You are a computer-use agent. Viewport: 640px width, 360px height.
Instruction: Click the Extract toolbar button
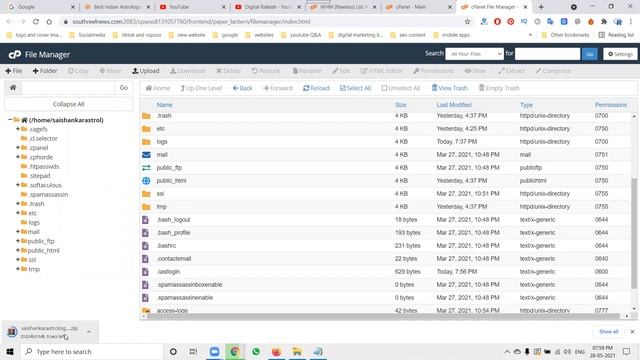pyautogui.click(x=511, y=71)
